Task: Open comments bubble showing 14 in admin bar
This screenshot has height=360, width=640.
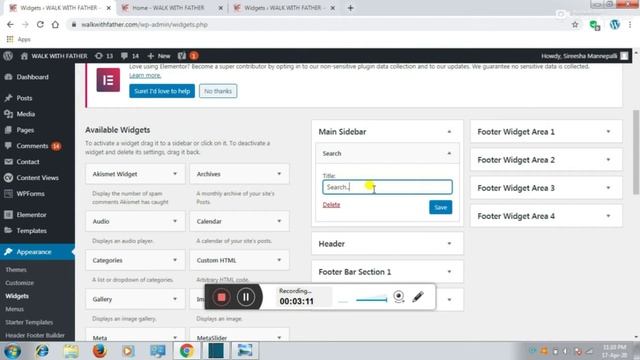Action: (x=130, y=56)
